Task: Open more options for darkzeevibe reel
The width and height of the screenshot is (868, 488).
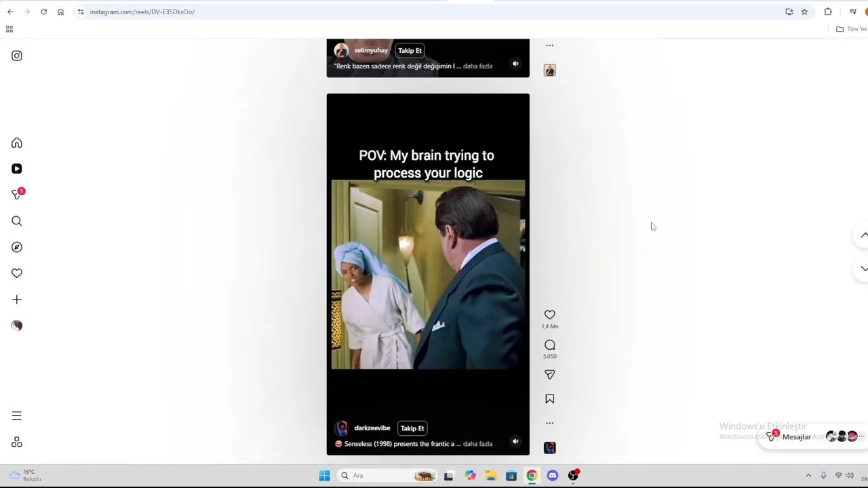Action: [550, 423]
